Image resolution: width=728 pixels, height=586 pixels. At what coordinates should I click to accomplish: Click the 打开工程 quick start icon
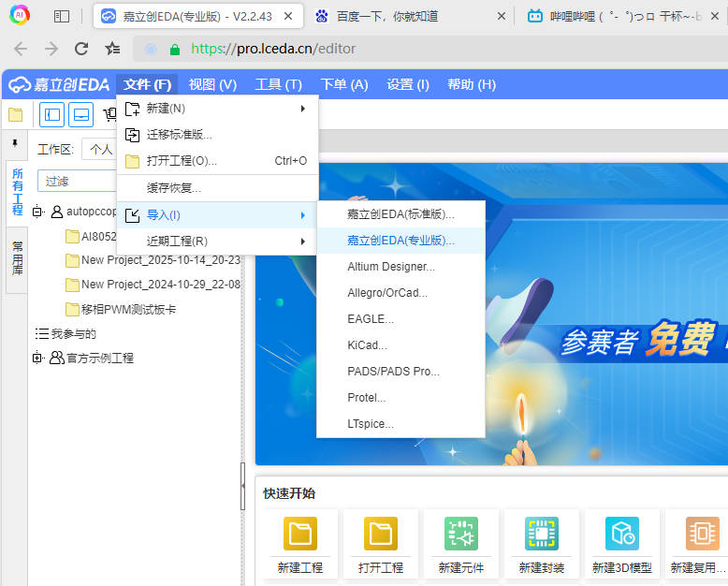pyautogui.click(x=381, y=533)
